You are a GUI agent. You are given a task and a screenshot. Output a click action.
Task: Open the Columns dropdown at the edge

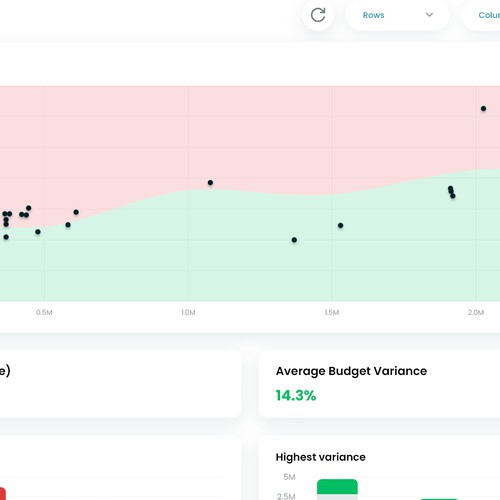tap(481, 15)
